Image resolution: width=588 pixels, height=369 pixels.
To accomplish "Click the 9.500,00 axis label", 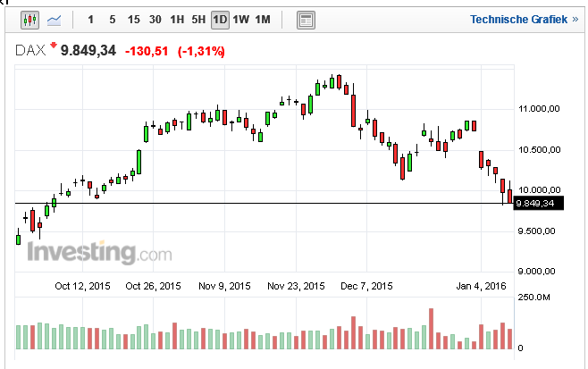I will tap(537, 231).
